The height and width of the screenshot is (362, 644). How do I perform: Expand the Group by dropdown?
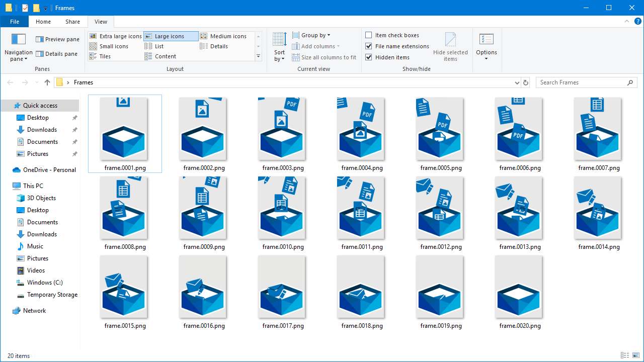pyautogui.click(x=311, y=35)
